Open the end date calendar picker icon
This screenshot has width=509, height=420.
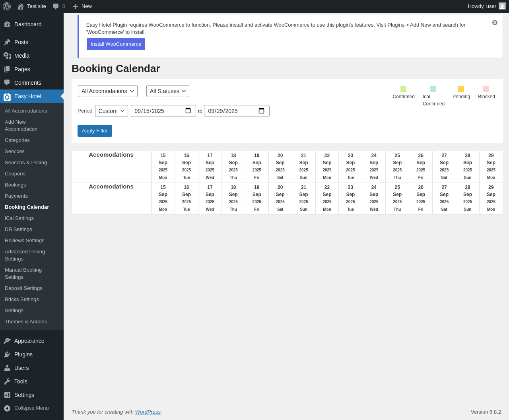pyautogui.click(x=261, y=111)
